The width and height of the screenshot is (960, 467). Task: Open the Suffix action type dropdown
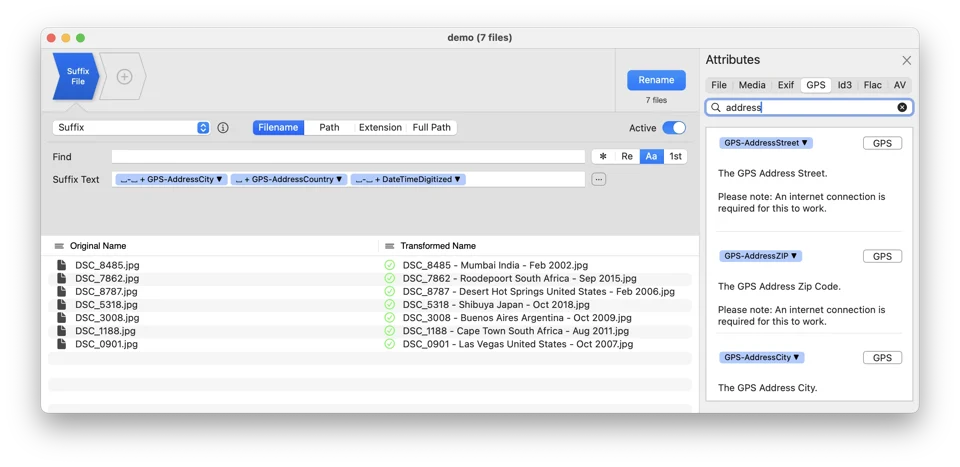point(131,128)
